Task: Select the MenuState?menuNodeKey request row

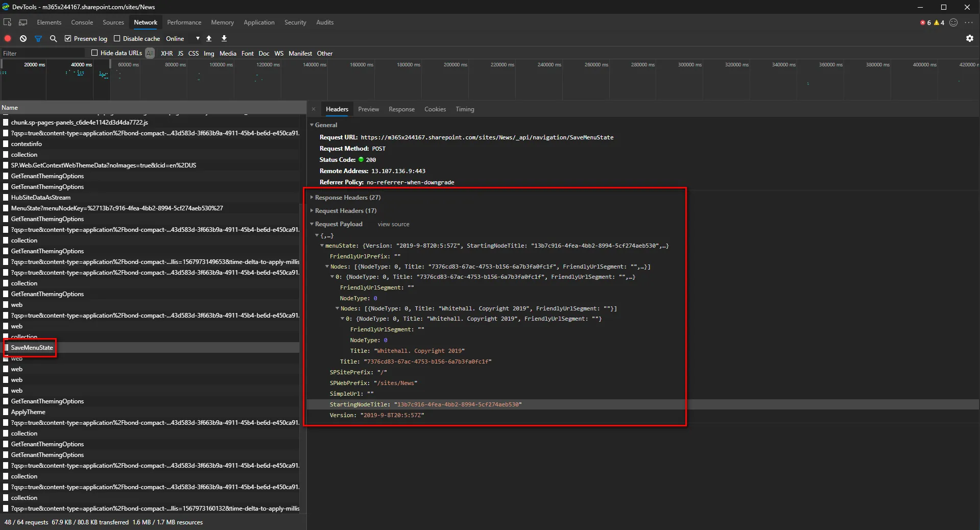Action: pyautogui.click(x=150, y=208)
